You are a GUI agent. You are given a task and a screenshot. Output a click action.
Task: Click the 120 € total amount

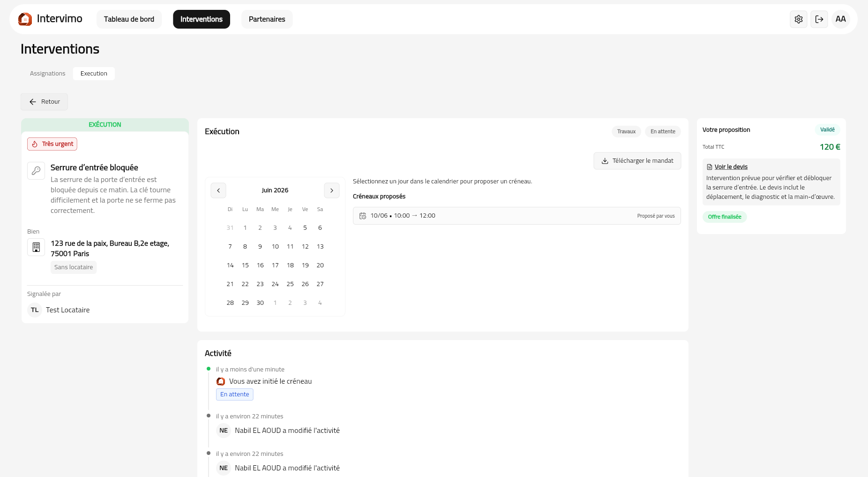pyautogui.click(x=830, y=147)
